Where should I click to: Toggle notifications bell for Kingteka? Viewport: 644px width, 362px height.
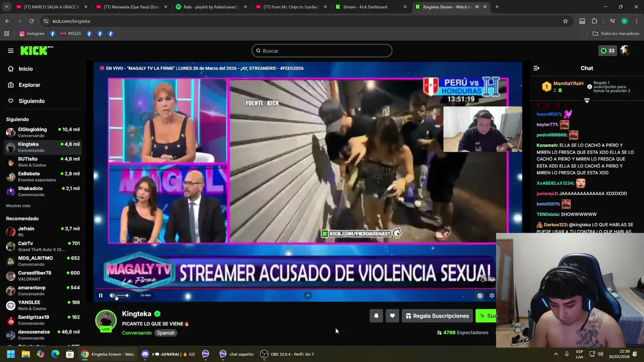pos(376,316)
